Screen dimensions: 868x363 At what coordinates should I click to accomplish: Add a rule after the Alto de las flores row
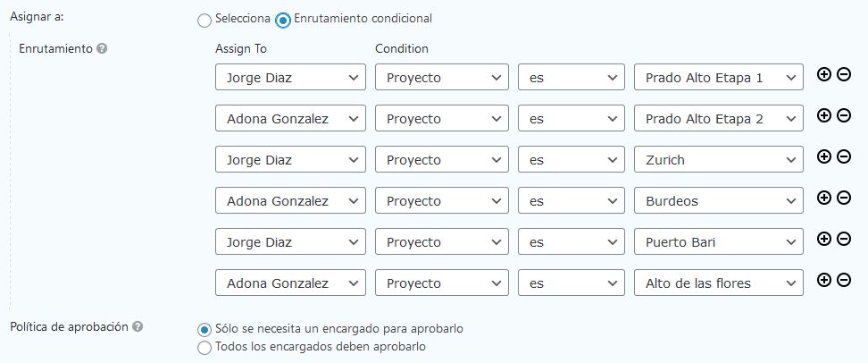(x=824, y=280)
